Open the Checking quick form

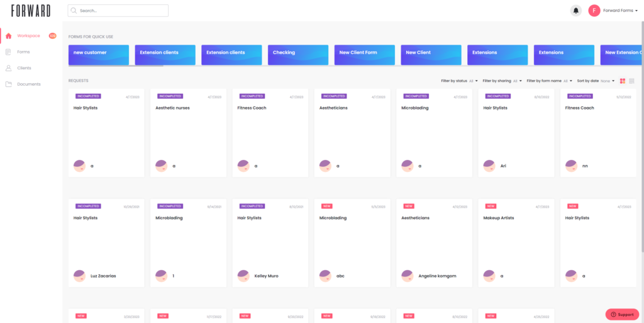[x=298, y=55]
